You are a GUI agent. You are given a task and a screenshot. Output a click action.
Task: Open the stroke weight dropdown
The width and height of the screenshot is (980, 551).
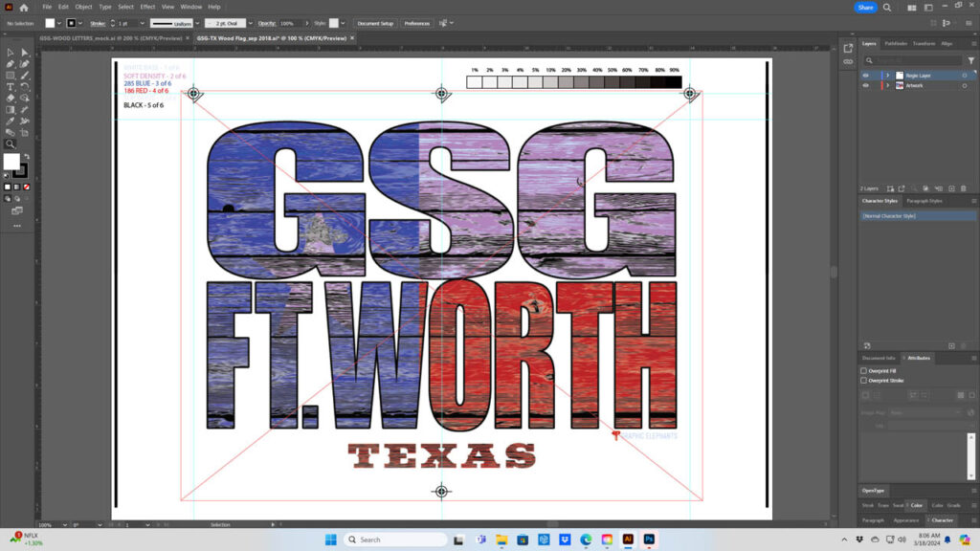click(141, 23)
